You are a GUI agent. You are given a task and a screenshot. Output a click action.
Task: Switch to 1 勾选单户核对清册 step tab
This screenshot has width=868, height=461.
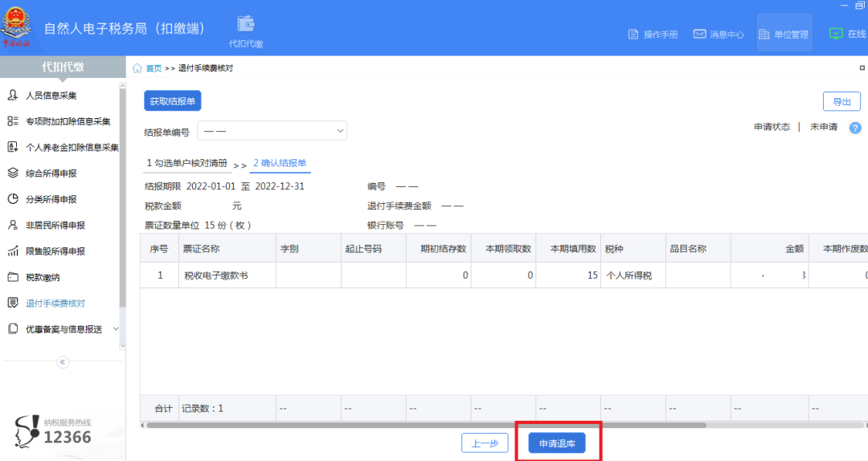tap(187, 163)
